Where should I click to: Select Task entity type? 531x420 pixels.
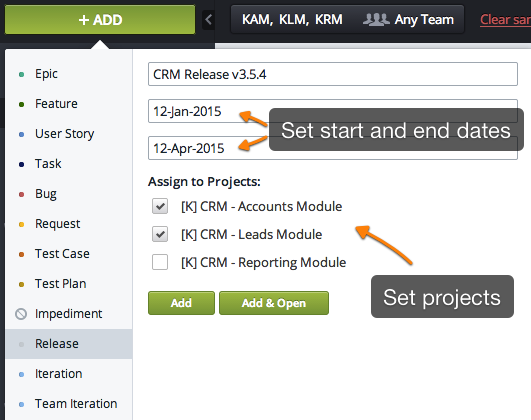69,164
